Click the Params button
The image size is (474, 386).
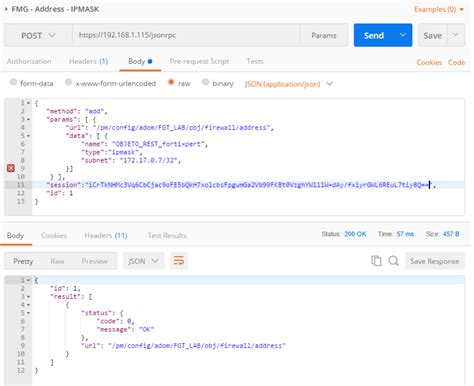tap(324, 35)
